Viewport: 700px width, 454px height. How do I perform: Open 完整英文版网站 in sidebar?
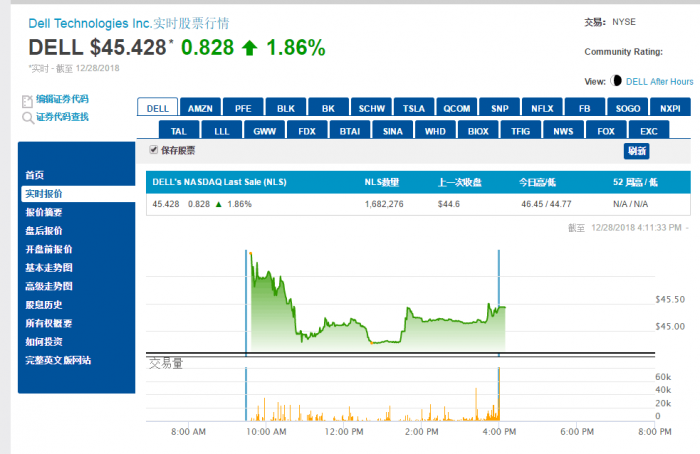tap(58, 360)
